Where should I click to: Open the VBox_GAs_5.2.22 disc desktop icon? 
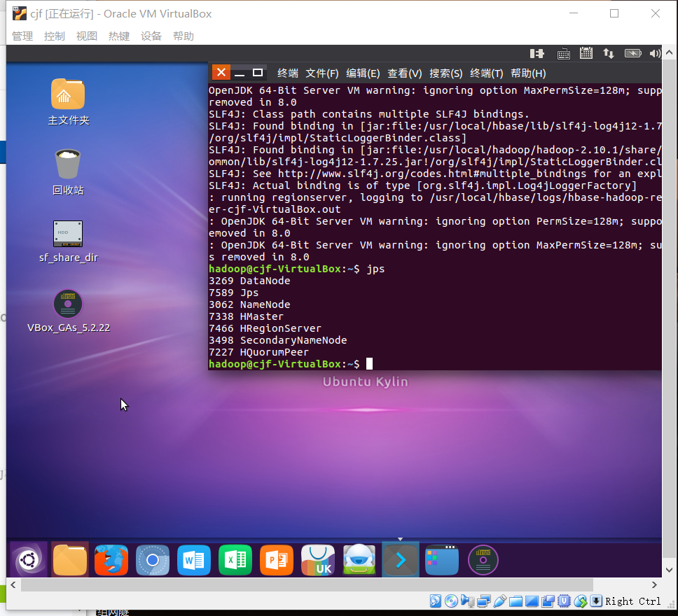pyautogui.click(x=68, y=304)
